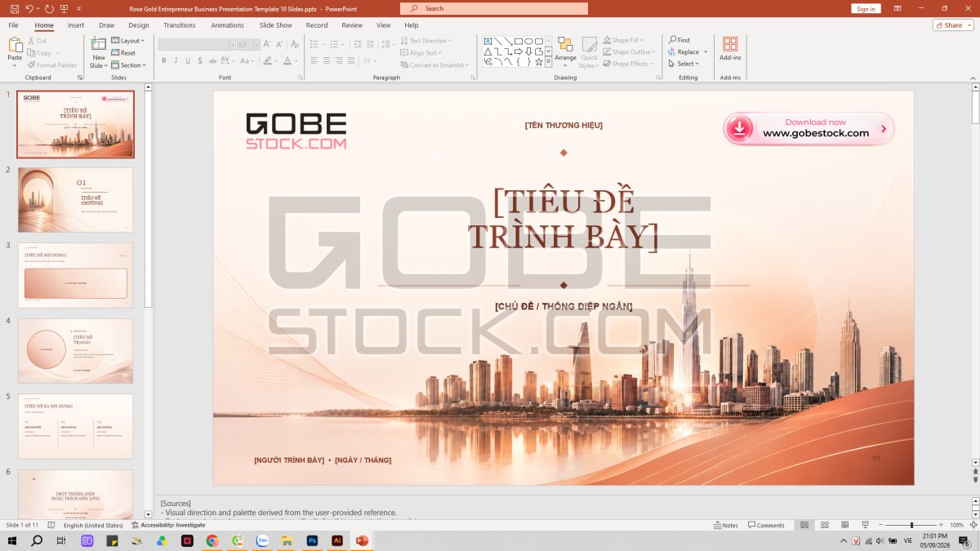
Task: Open the Customize Quick Access Toolbar arrow
Action: point(79,9)
